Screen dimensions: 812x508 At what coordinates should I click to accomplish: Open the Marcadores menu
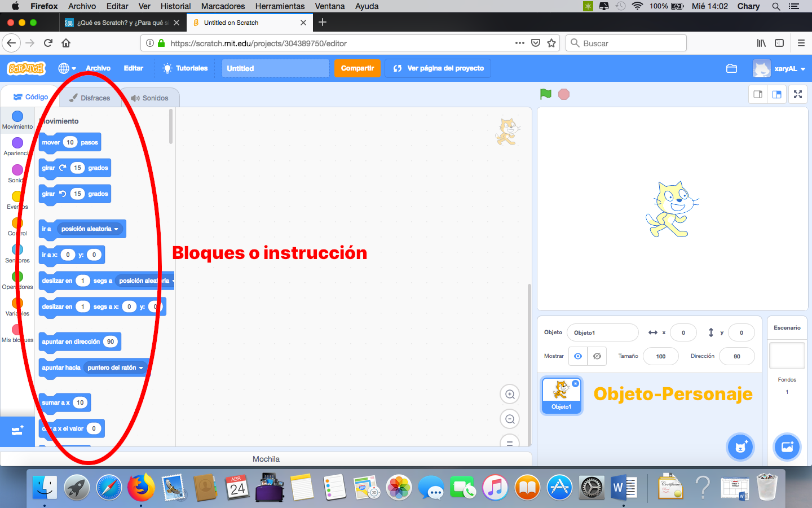tap(223, 6)
